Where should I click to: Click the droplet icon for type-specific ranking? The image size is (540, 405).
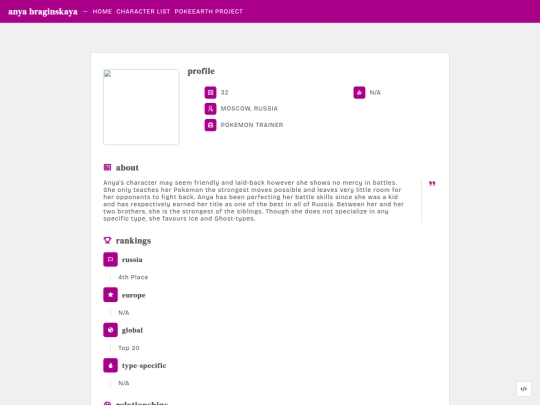[x=110, y=365]
